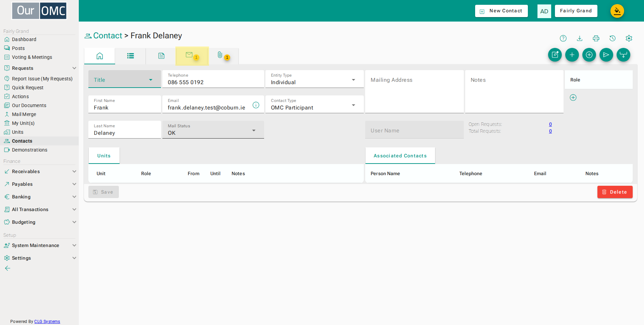Click the Telephone input field
The width and height of the screenshot is (644, 325).
[x=213, y=79]
